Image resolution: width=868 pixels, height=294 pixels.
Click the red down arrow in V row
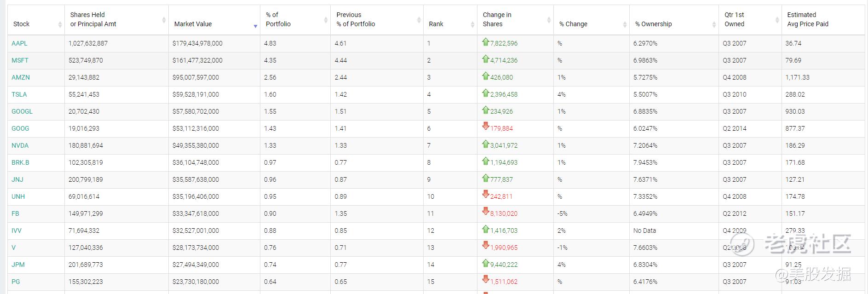[485, 245]
